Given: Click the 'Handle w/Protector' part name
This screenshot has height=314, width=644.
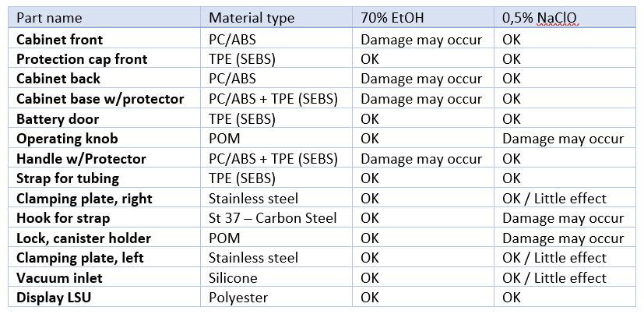Looking at the screenshot, I should coord(81,159).
